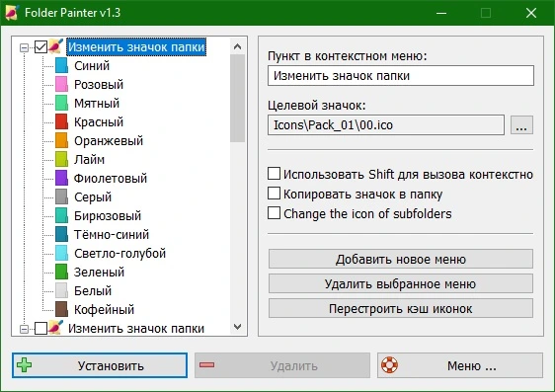Viewport: 555px width, 392px height.
Task: Click the mint folder icon beside Мятный
Action: (61, 104)
